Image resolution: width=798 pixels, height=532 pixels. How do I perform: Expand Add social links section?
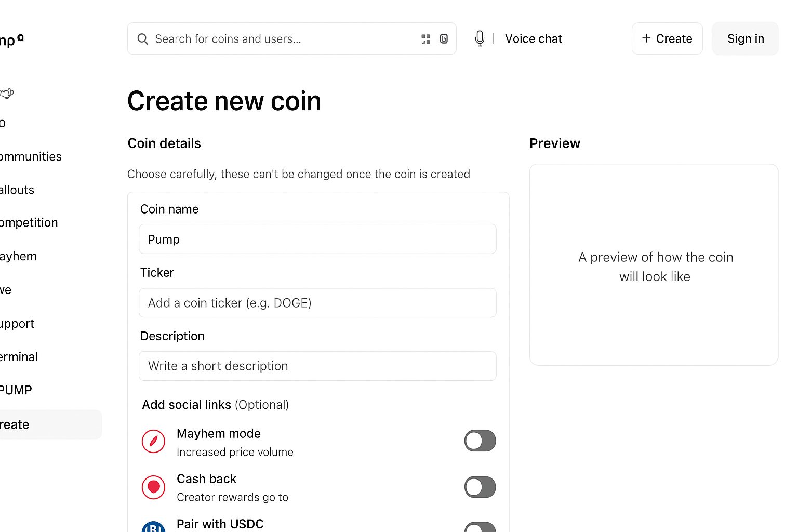[x=216, y=405]
